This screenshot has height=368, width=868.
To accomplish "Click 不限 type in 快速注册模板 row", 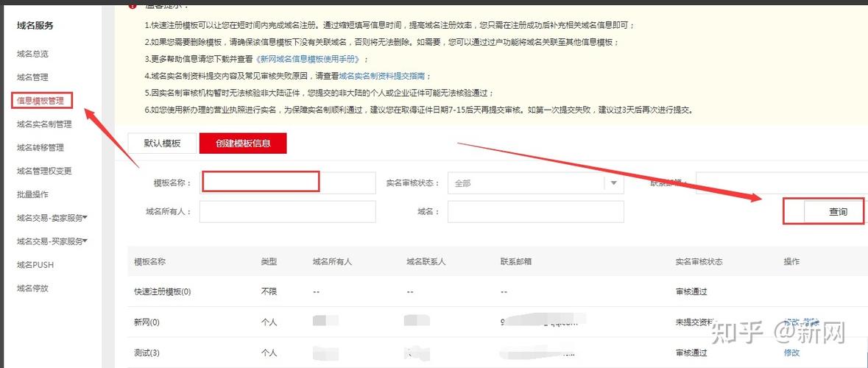I will 269,291.
